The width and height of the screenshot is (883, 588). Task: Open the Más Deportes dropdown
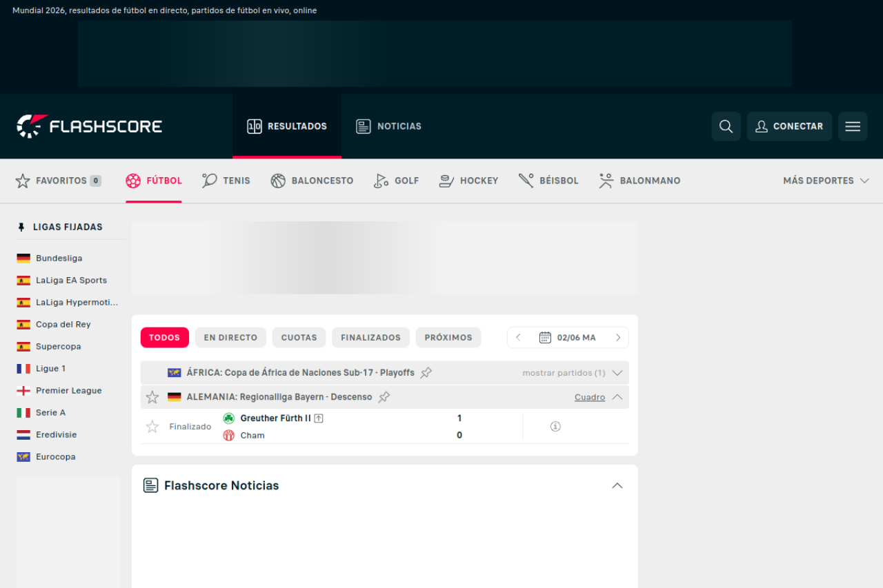826,181
